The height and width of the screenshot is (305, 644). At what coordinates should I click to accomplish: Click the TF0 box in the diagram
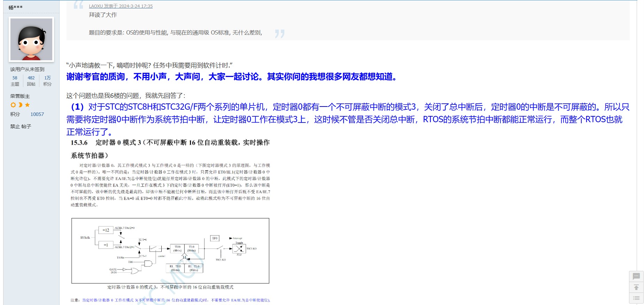click(215, 238)
